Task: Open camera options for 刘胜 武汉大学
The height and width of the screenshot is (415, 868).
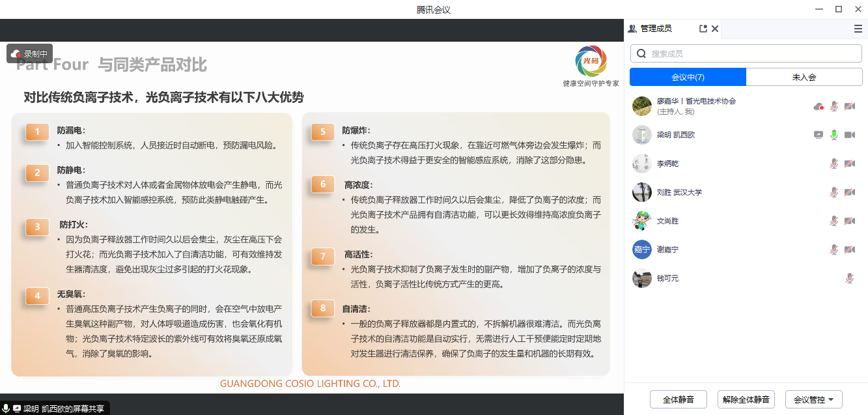Action: [849, 192]
